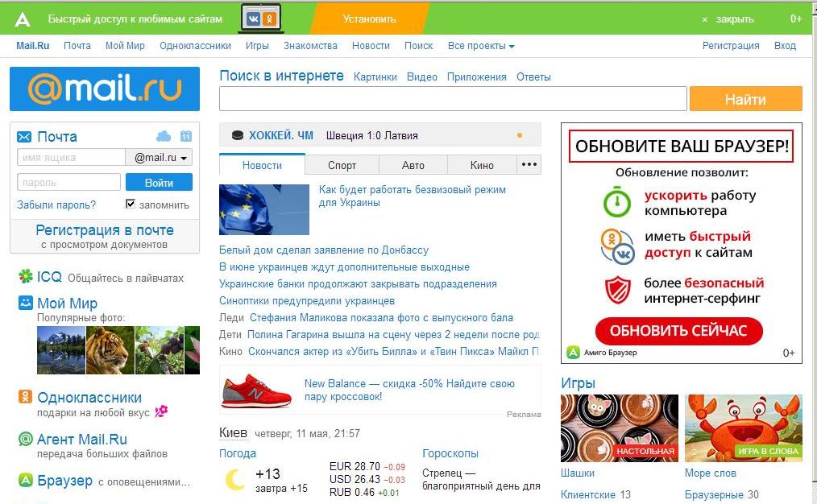This screenshot has width=817, height=504.
Task: Open Мой Мир via its smiley icon
Action: (x=26, y=303)
